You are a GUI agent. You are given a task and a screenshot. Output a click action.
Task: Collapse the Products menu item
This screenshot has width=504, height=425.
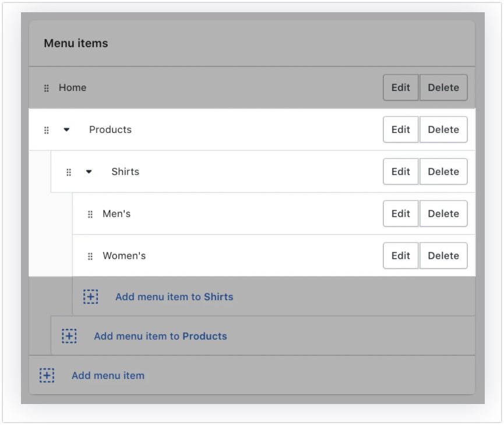click(x=66, y=129)
